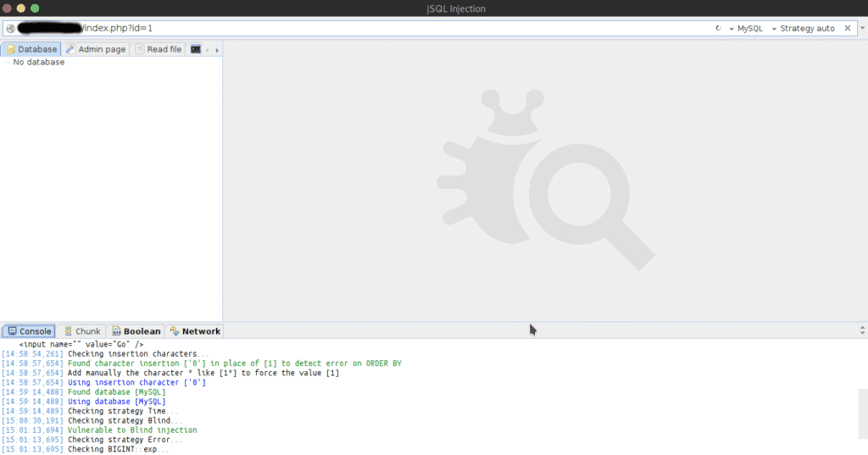Open the Admin page tab
The image size is (868, 455).
(96, 49)
